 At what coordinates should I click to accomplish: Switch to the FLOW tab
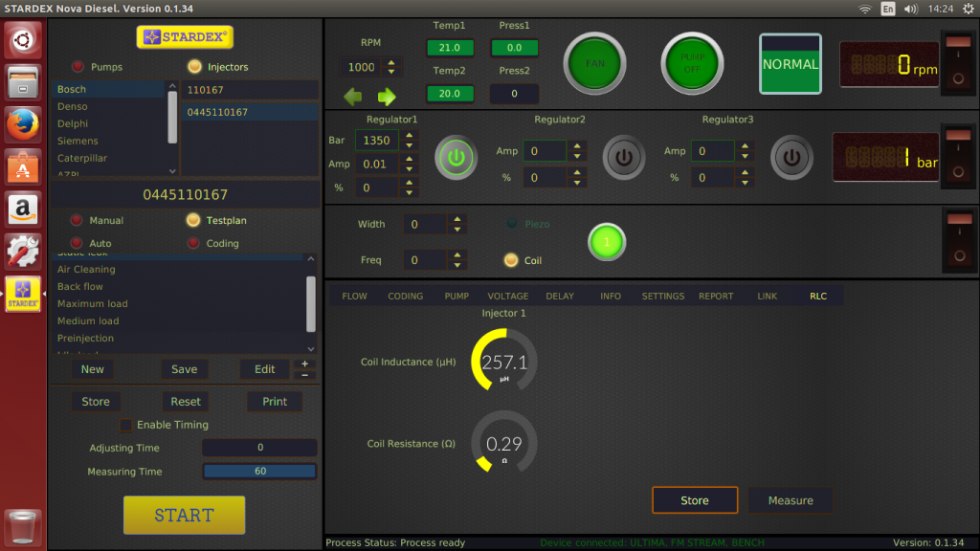click(354, 297)
